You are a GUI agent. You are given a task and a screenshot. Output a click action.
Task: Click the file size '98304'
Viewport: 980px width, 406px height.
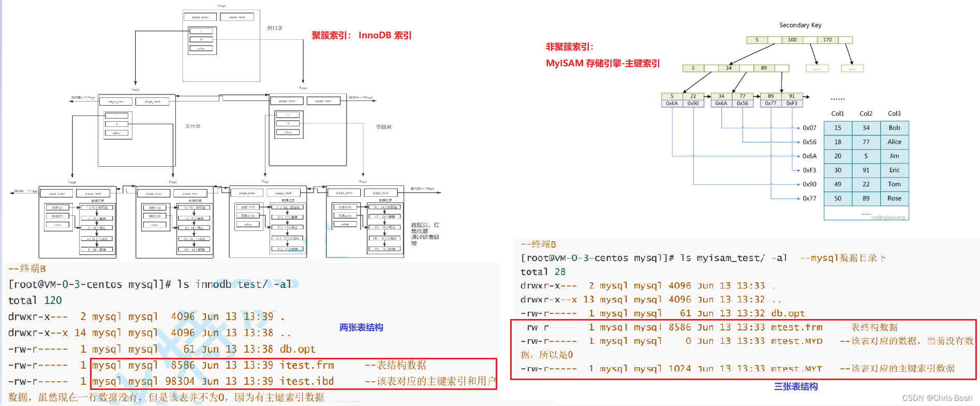click(x=180, y=381)
